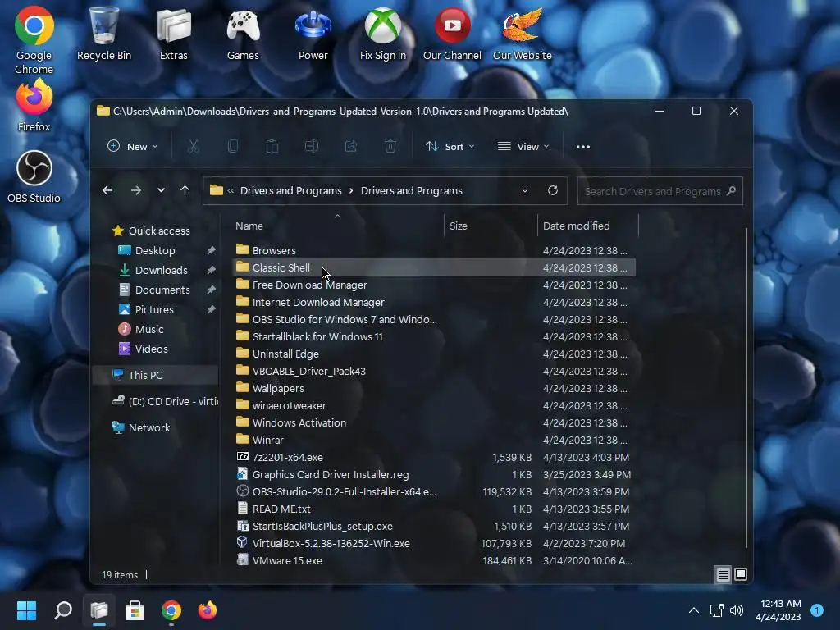
Task: Click first Drivers and Programs breadcrumb
Action: 291,190
